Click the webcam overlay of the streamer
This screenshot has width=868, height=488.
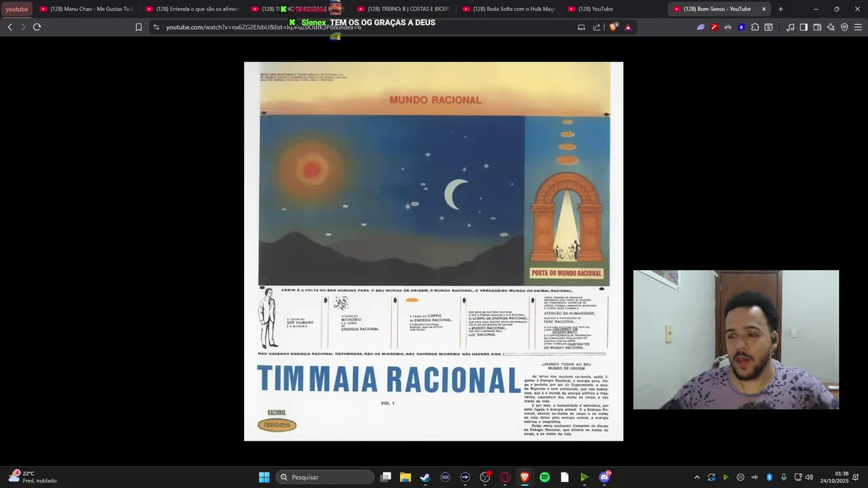(x=736, y=340)
